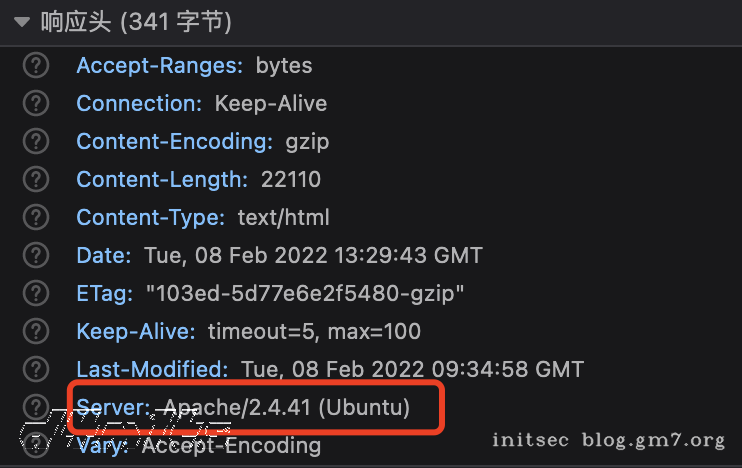
Task: Open help icon next to Date header
Action: pos(37,256)
